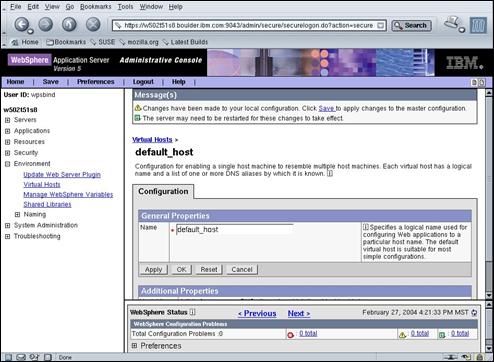This screenshot has width=494, height=362.
Task: Click the browser Back arrow button
Action: pos(22,24)
